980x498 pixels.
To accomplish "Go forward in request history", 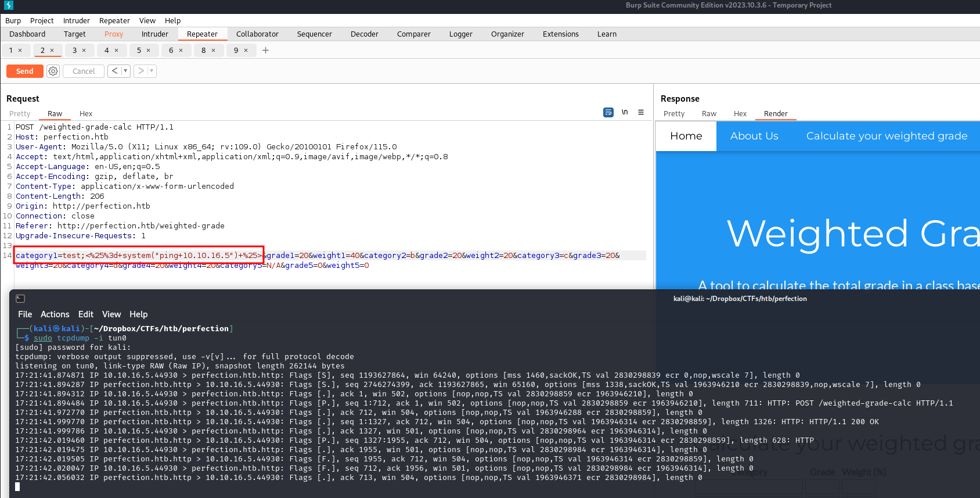I will pos(140,71).
